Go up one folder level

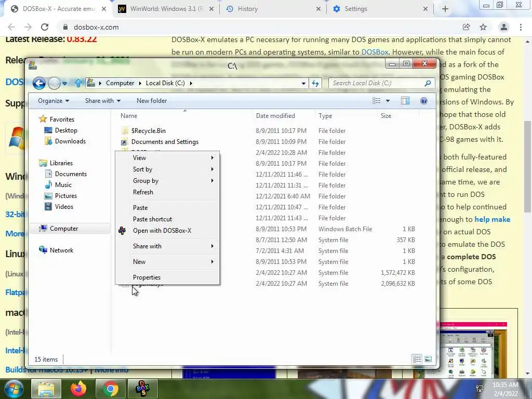tap(78, 83)
